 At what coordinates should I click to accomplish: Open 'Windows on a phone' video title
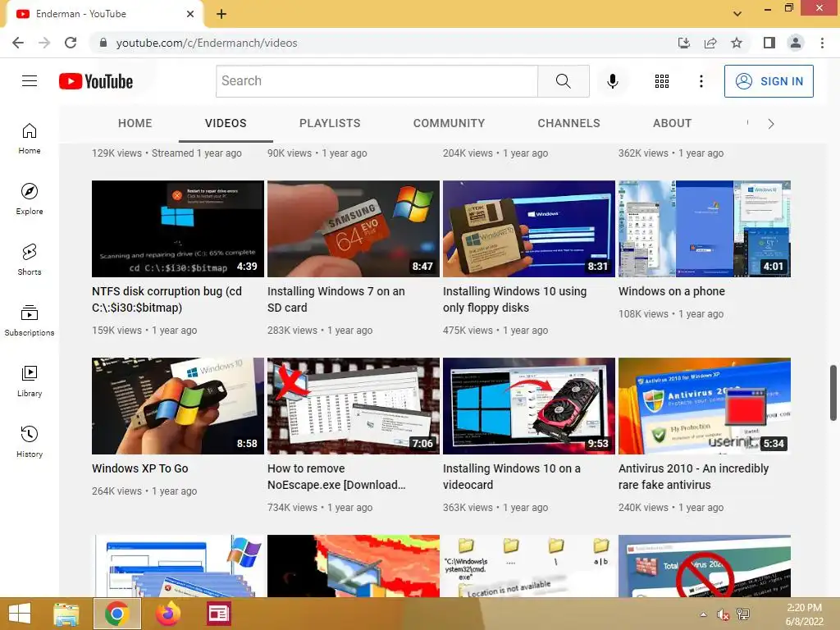pos(671,291)
